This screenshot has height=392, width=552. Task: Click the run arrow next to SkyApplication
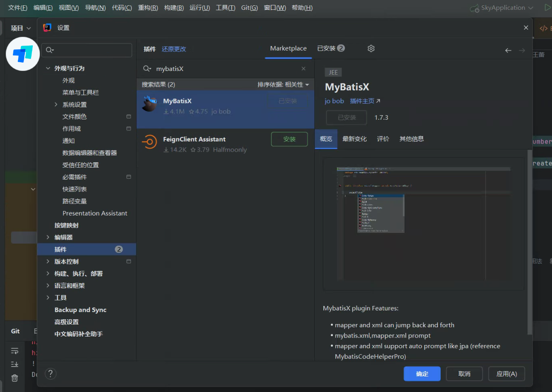click(x=547, y=8)
